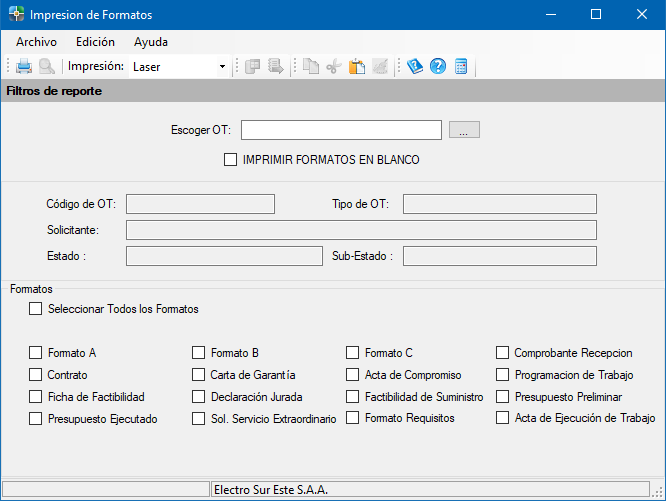
Task: Click the paste clipboard icon
Action: (357, 67)
